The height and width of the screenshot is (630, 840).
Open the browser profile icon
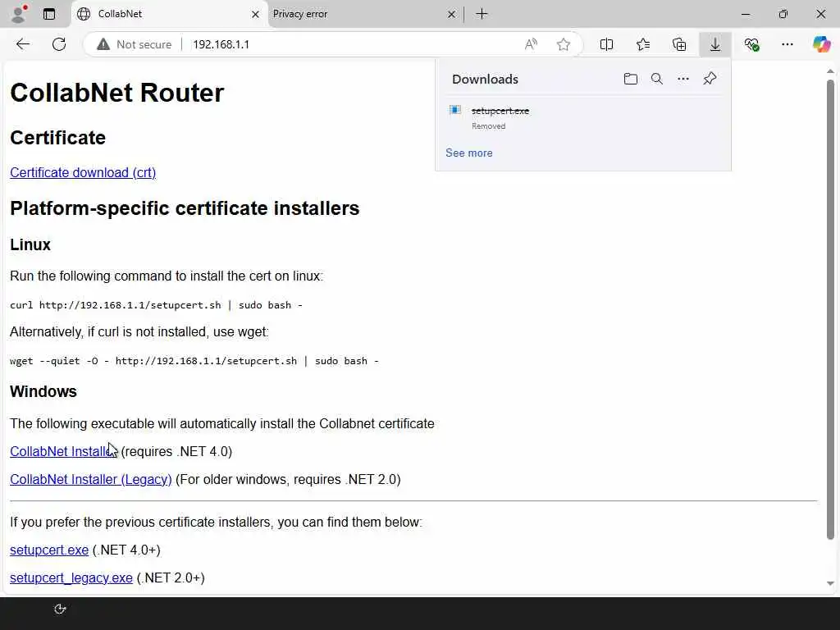pyautogui.click(x=19, y=14)
